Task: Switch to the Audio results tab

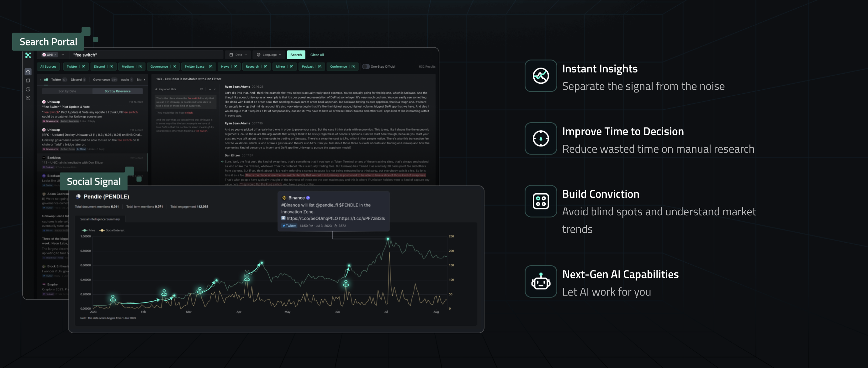Action: [127, 80]
